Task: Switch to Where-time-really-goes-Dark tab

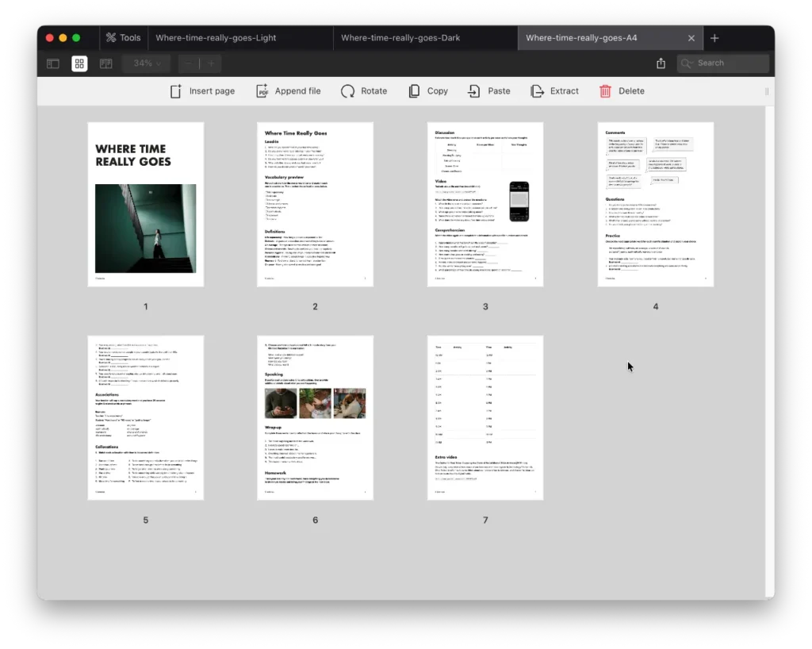Action: (x=400, y=38)
